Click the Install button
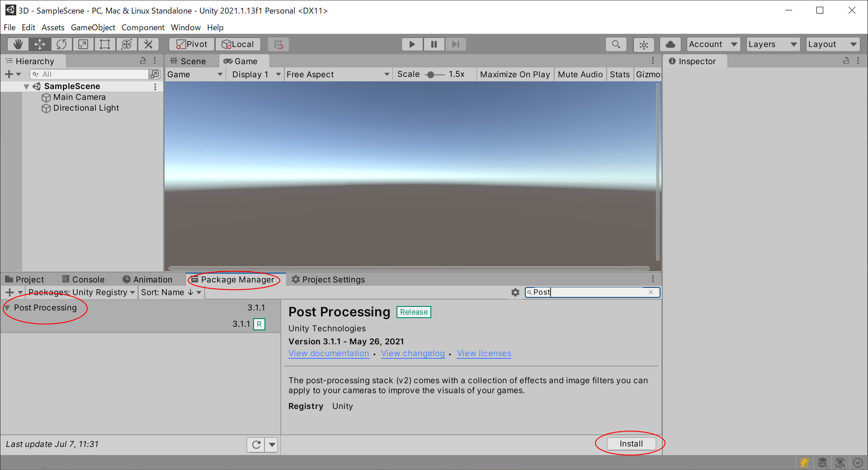Viewport: 868px width, 470px height. [631, 444]
